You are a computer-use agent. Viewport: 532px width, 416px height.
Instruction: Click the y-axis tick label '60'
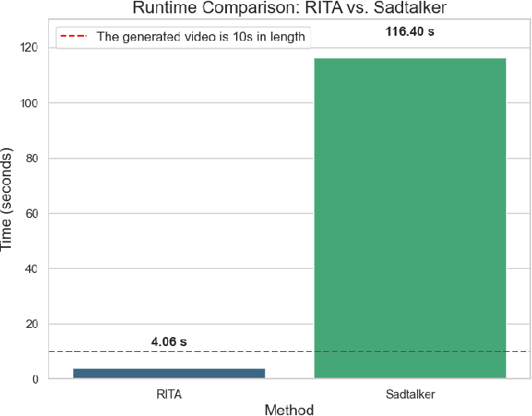point(33,214)
